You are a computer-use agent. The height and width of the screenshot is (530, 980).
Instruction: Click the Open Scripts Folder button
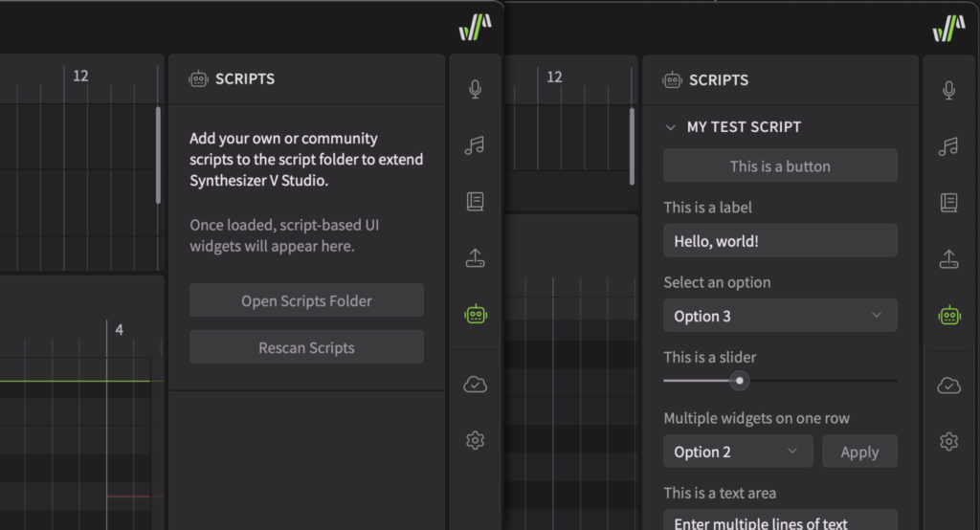tap(306, 300)
